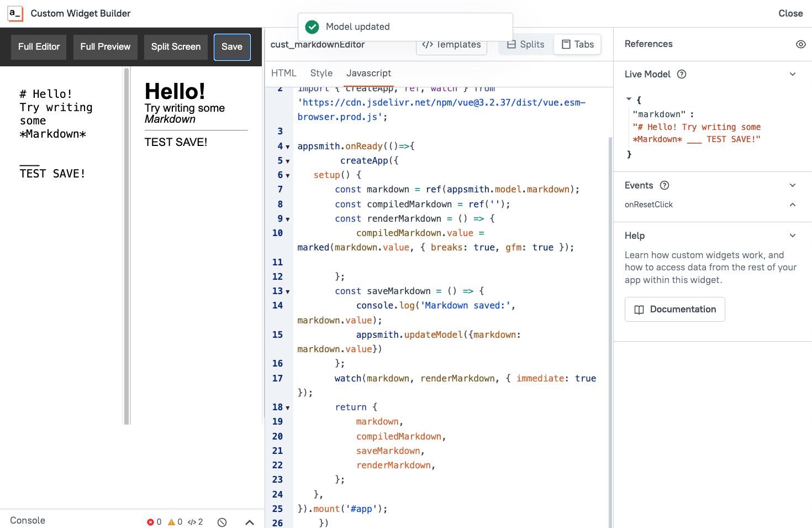
Task: Click the green Model updated check icon
Action: pyautogui.click(x=312, y=27)
